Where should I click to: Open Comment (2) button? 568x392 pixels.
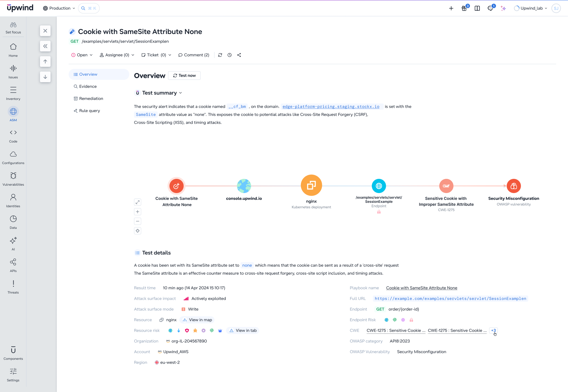tap(194, 55)
